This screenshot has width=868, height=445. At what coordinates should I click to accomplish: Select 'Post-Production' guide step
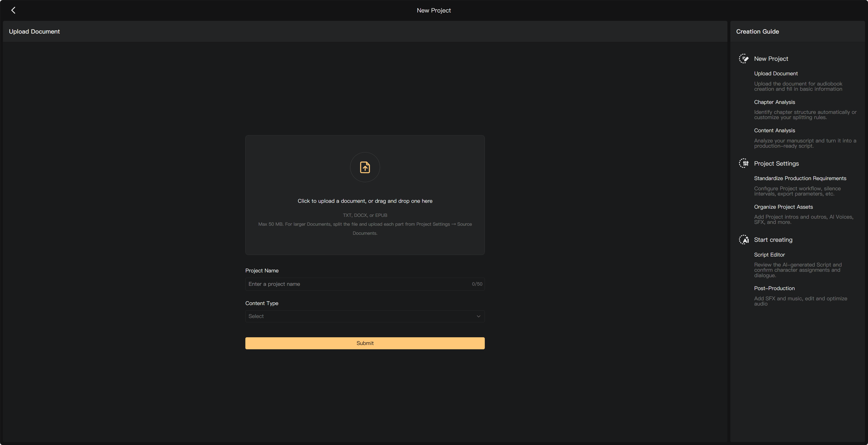pyautogui.click(x=774, y=288)
